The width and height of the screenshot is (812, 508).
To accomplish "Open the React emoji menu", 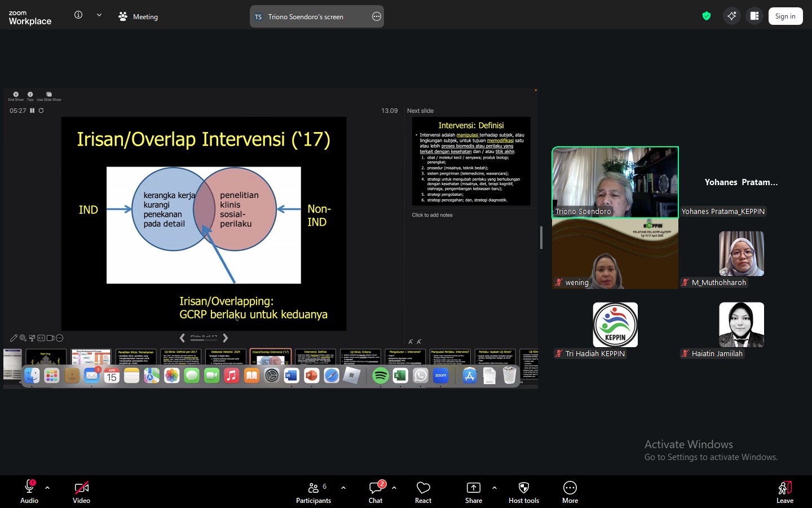I will click(x=423, y=492).
